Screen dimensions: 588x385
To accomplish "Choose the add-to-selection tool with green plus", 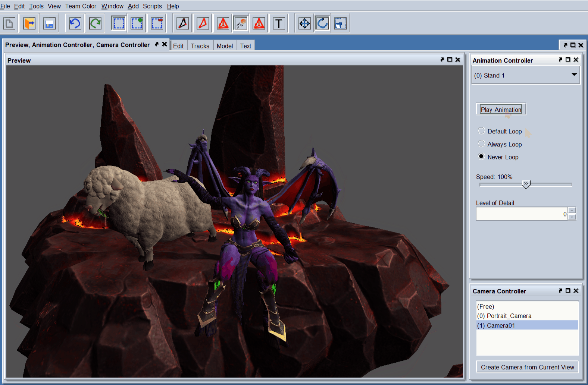I will (x=137, y=24).
